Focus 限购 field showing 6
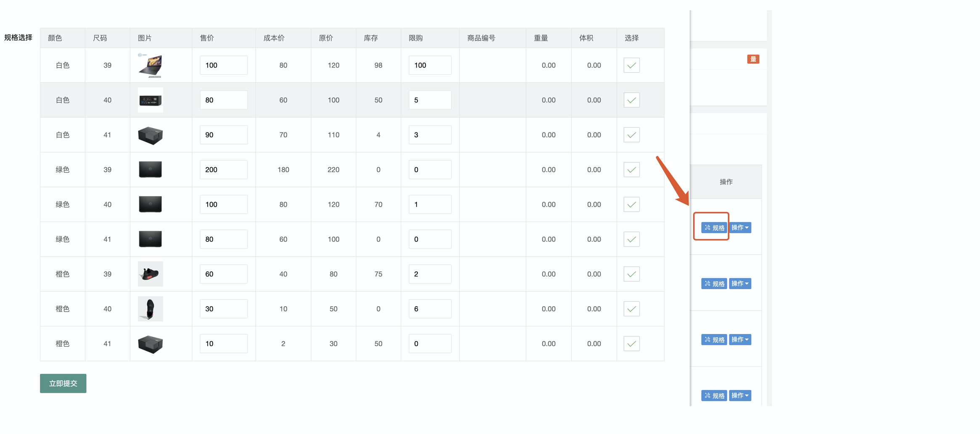 pyautogui.click(x=430, y=309)
